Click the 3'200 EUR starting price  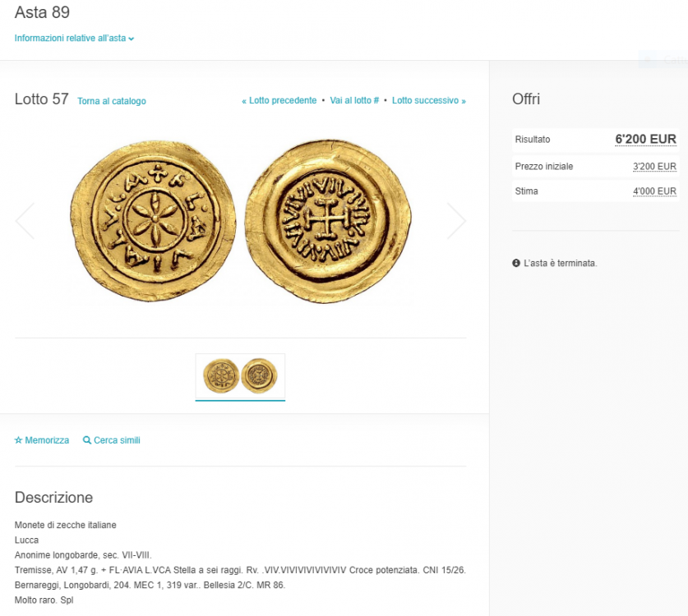click(654, 167)
